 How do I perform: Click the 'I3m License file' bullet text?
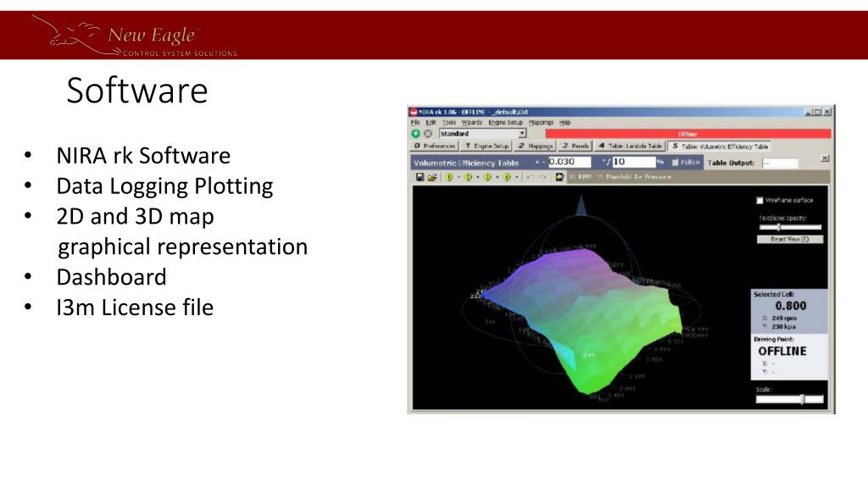(135, 308)
